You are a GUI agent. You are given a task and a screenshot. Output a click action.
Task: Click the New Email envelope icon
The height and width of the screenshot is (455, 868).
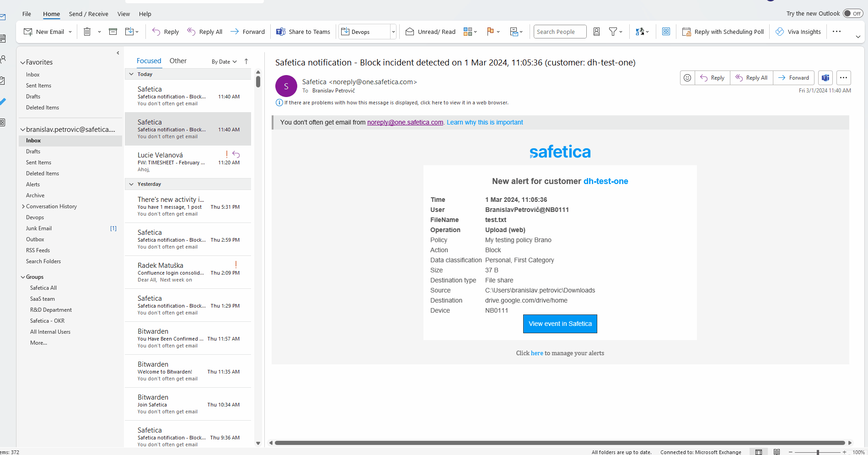(28, 32)
